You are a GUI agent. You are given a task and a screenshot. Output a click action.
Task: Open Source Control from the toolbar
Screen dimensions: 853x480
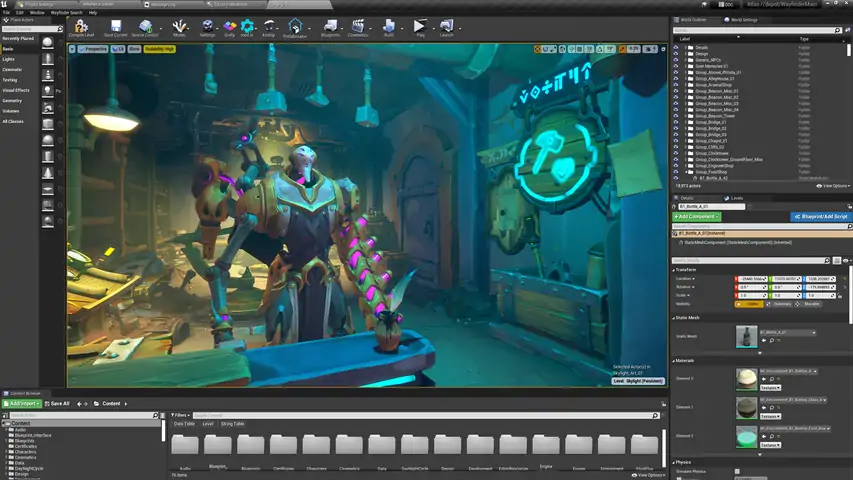tap(146, 27)
